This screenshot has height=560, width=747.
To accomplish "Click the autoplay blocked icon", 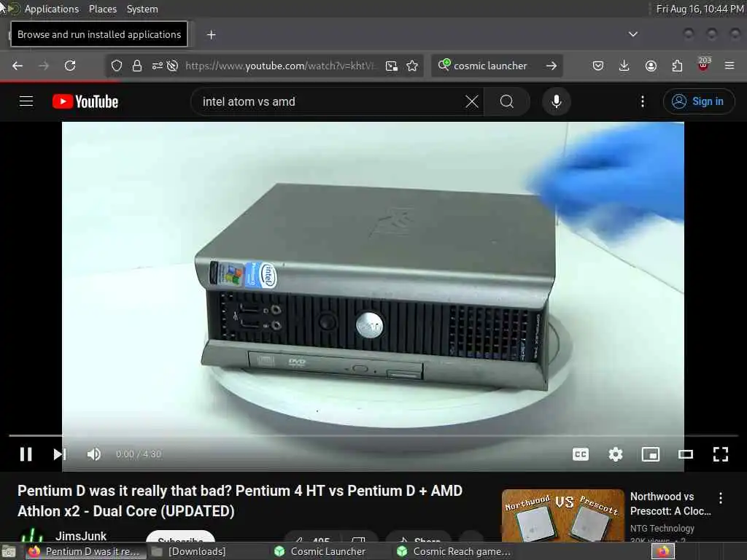I will 172,66.
